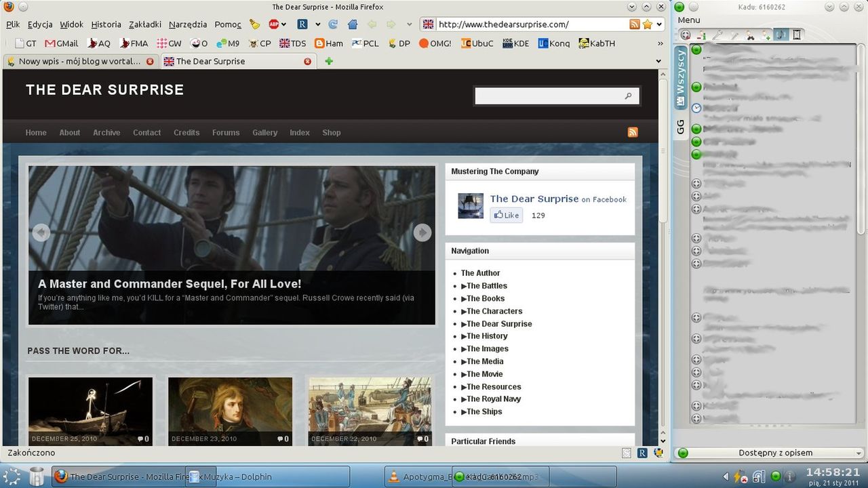This screenshot has width=868, height=488.
Task: Click the URL address bar
Action: 531,24
